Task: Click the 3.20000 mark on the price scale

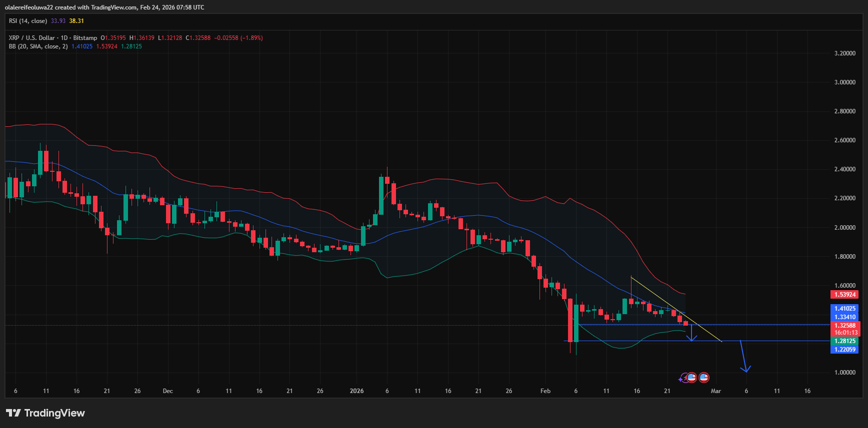Action: [x=844, y=53]
